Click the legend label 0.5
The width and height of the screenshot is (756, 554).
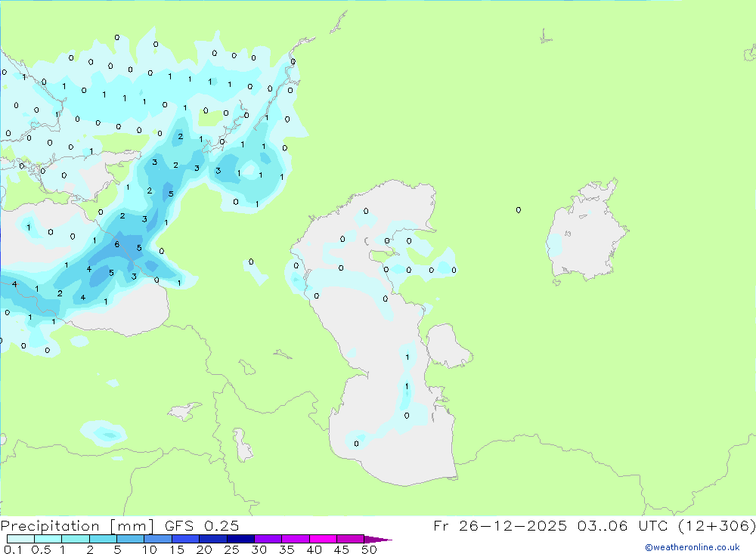pos(41,549)
